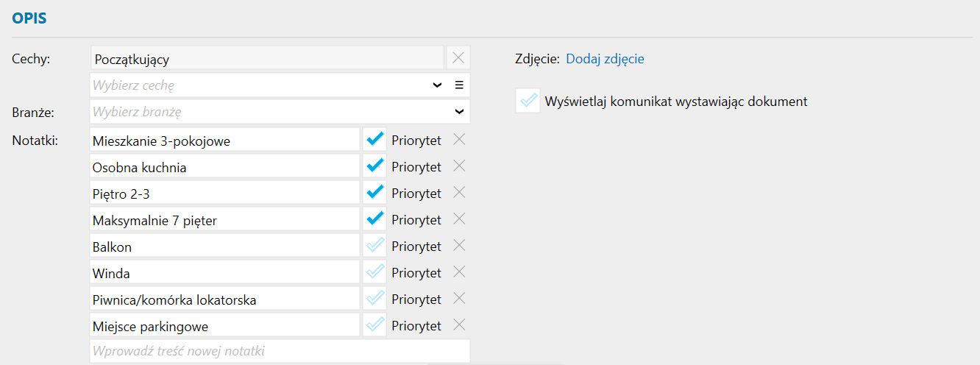
Task: Delete the Miejsce parkingowe note
Action: pos(459,325)
